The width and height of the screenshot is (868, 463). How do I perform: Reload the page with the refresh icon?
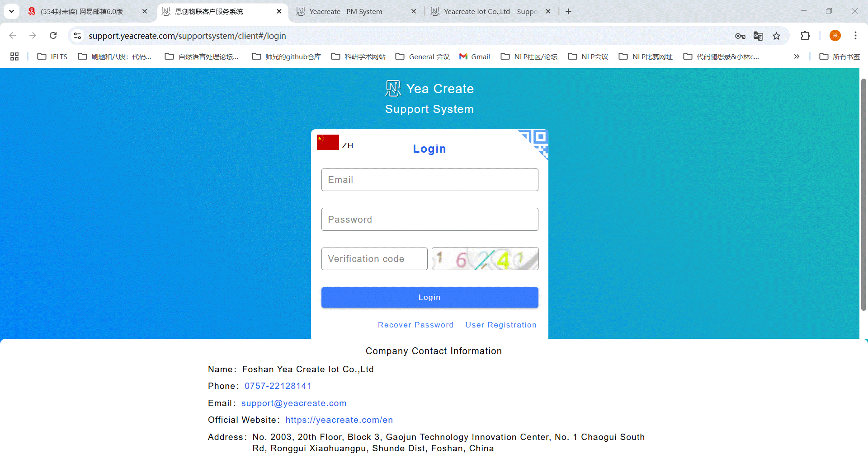pos(53,36)
